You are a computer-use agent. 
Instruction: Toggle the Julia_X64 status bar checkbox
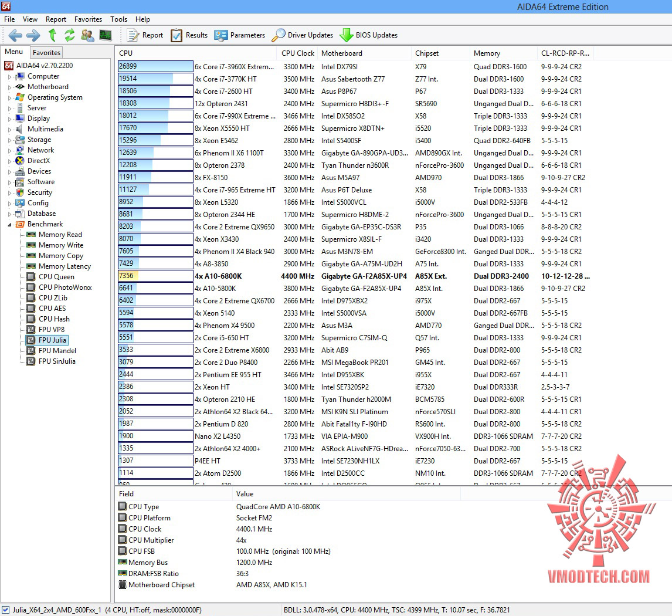[6, 610]
